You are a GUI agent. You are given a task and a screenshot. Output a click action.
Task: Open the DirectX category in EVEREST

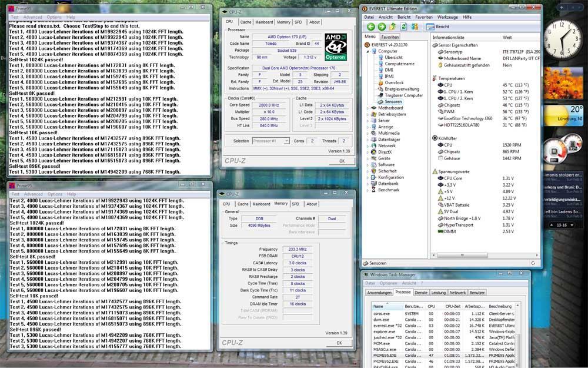pos(381,152)
